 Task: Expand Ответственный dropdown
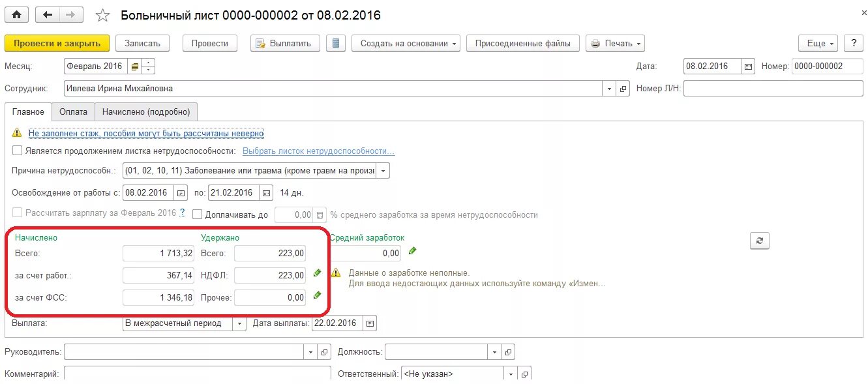tap(511, 374)
